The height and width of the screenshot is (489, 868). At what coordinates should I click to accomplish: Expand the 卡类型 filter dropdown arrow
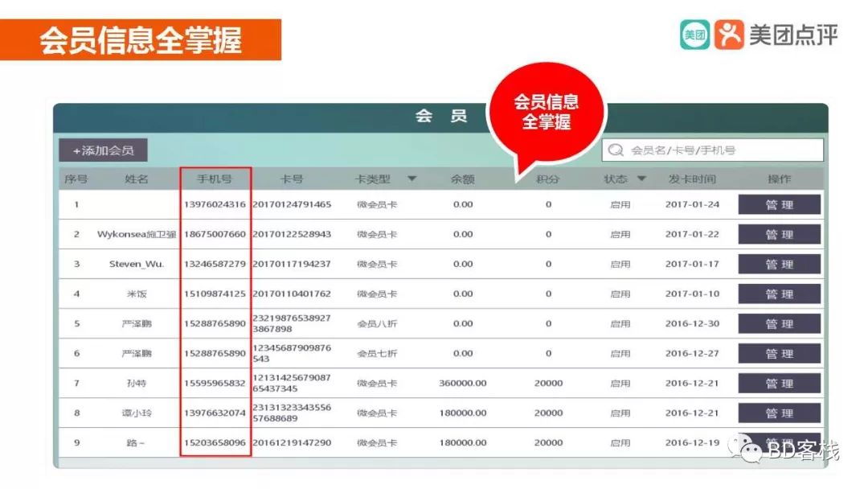pos(412,179)
